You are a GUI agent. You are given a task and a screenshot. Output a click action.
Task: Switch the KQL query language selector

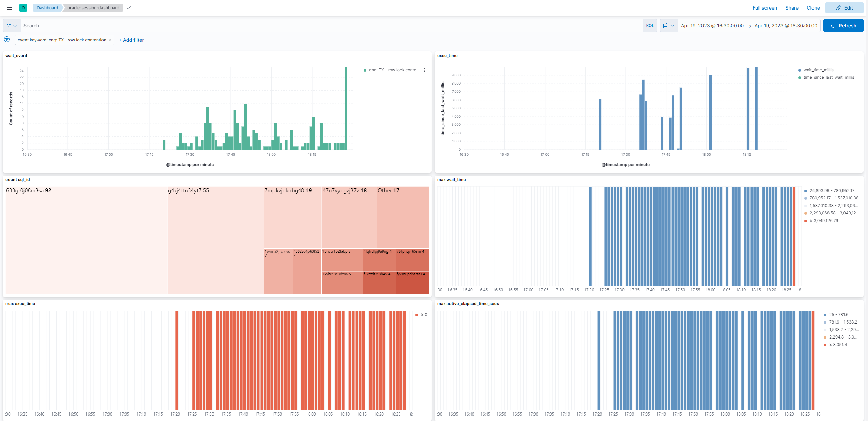[x=650, y=26]
